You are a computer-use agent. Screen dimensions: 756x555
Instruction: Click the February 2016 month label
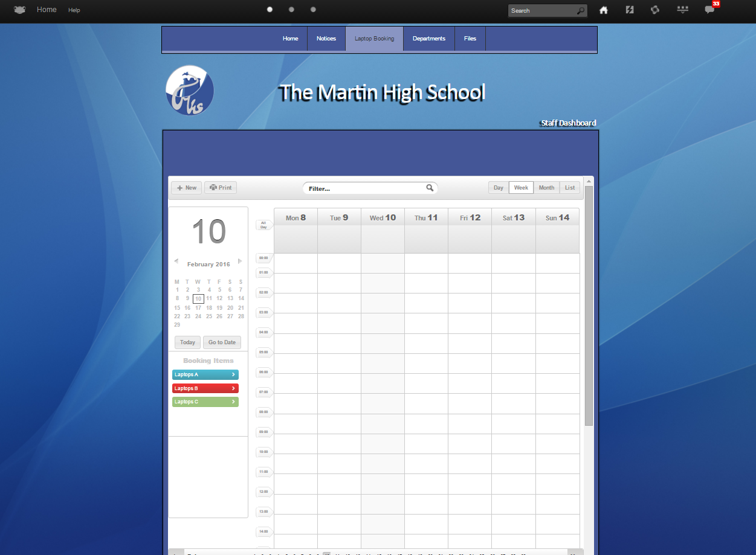pos(208,265)
